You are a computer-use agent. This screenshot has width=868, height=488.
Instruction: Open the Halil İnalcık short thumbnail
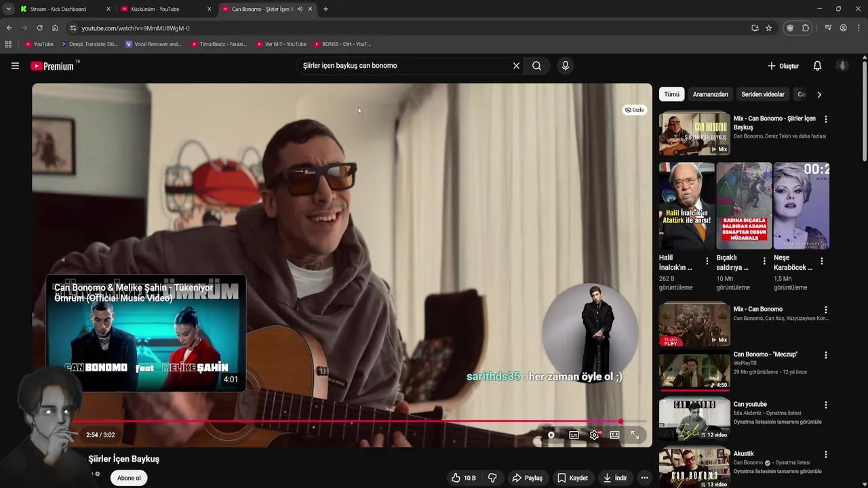click(x=686, y=206)
